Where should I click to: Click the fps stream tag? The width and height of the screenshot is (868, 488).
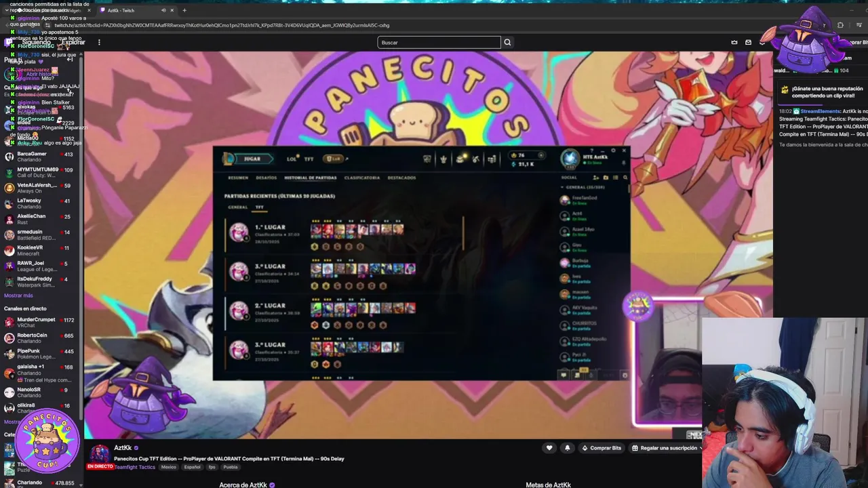(212, 467)
